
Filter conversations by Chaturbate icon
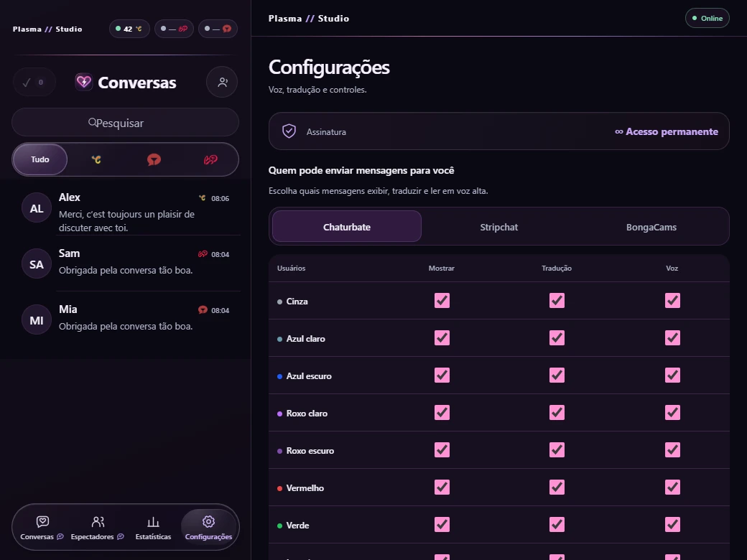point(96,159)
